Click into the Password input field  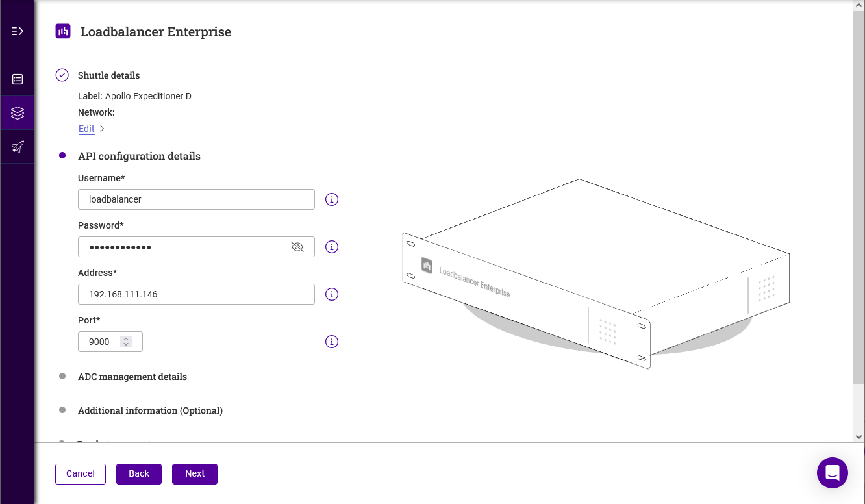click(196, 247)
